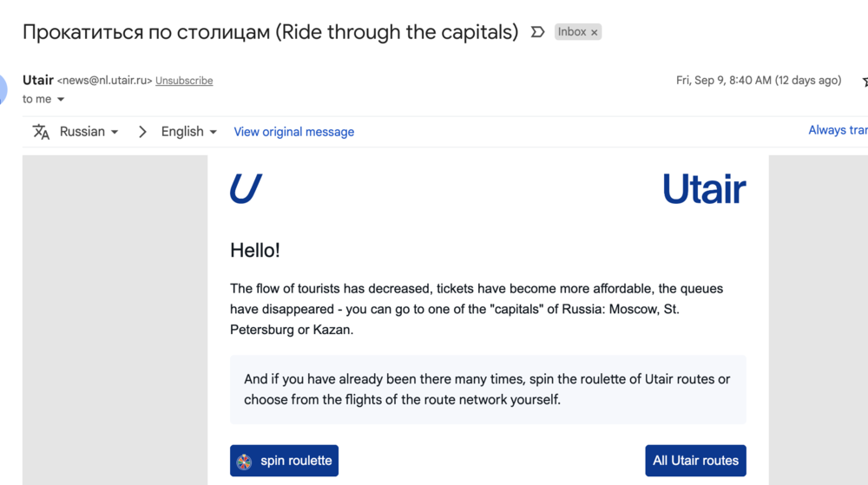Open All Utair routes
The width and height of the screenshot is (868, 485).
pyautogui.click(x=695, y=461)
